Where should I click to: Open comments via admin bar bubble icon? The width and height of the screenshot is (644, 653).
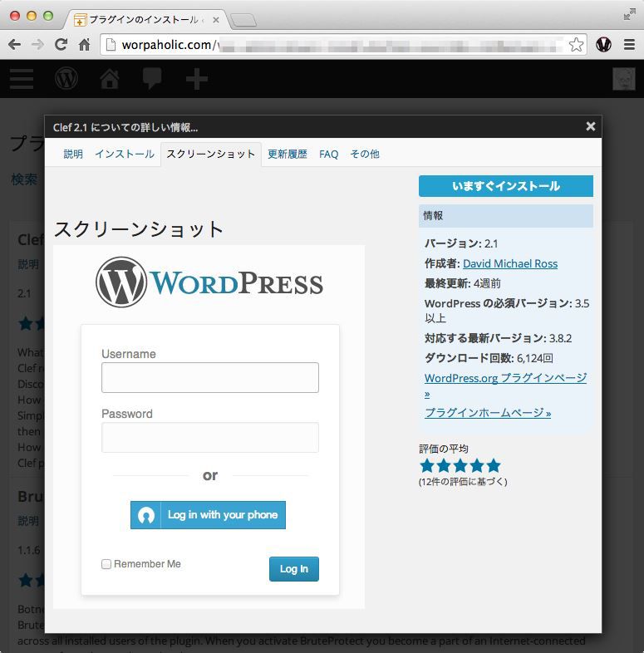[152, 78]
